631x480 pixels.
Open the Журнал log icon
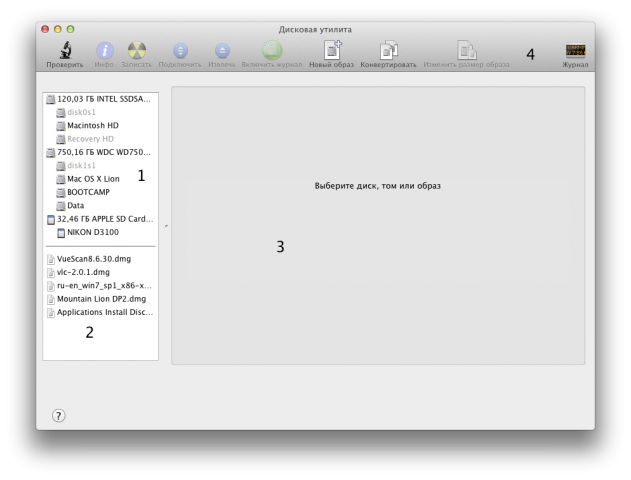pos(575,50)
